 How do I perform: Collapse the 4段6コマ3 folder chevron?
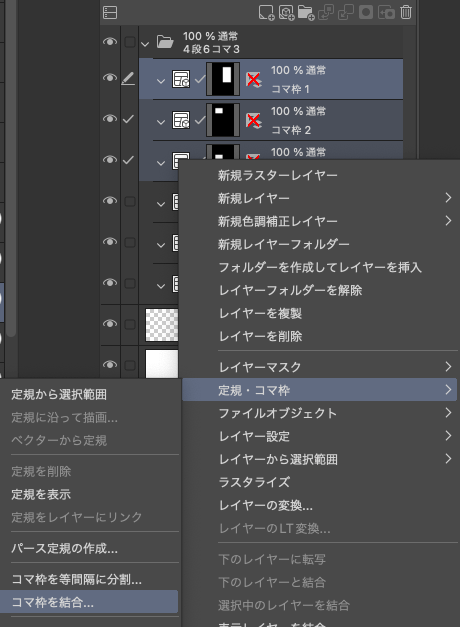pyautogui.click(x=145, y=44)
